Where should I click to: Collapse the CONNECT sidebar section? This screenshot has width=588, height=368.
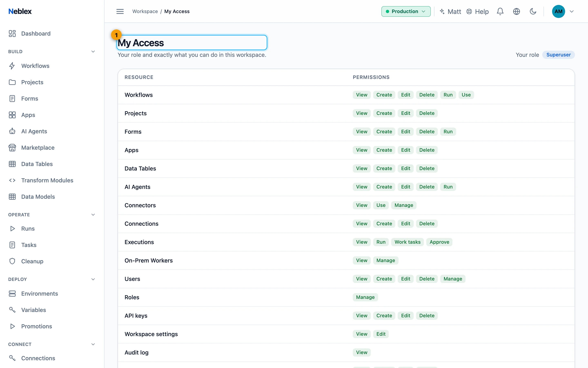coord(93,344)
